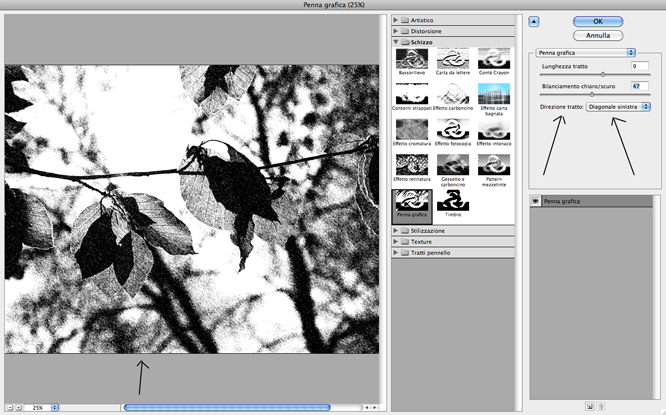Open the Penna grafica filter dropdown
The width and height of the screenshot is (666, 415).
pyautogui.click(x=586, y=53)
